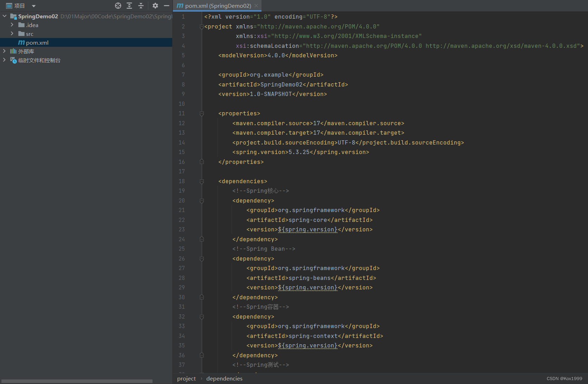The height and width of the screenshot is (384, 588).
Task: Click the fold end marker at line 30
Action: click(x=202, y=297)
